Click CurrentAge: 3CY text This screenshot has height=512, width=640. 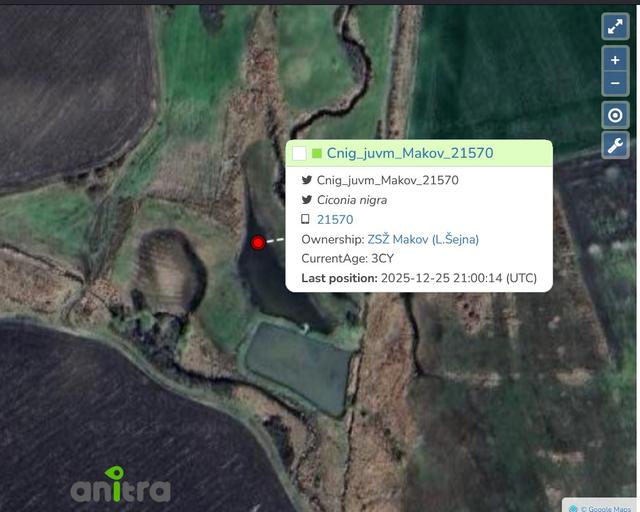[347, 258]
